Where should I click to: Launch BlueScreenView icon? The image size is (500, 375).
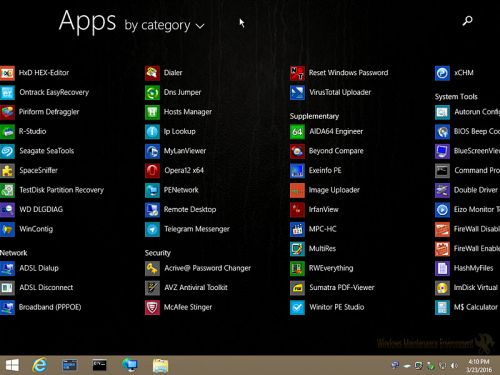[x=442, y=151]
